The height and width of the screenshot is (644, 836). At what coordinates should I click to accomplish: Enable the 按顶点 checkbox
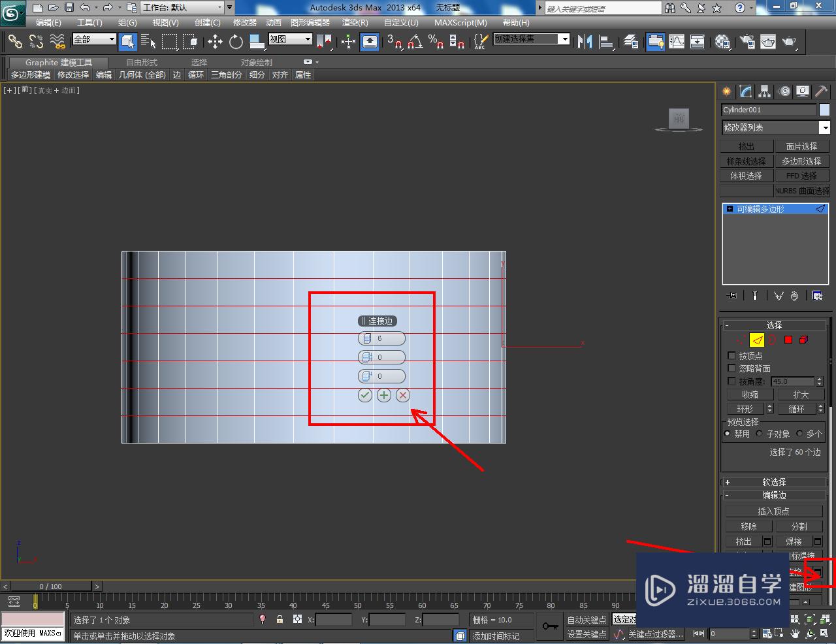pyautogui.click(x=731, y=355)
